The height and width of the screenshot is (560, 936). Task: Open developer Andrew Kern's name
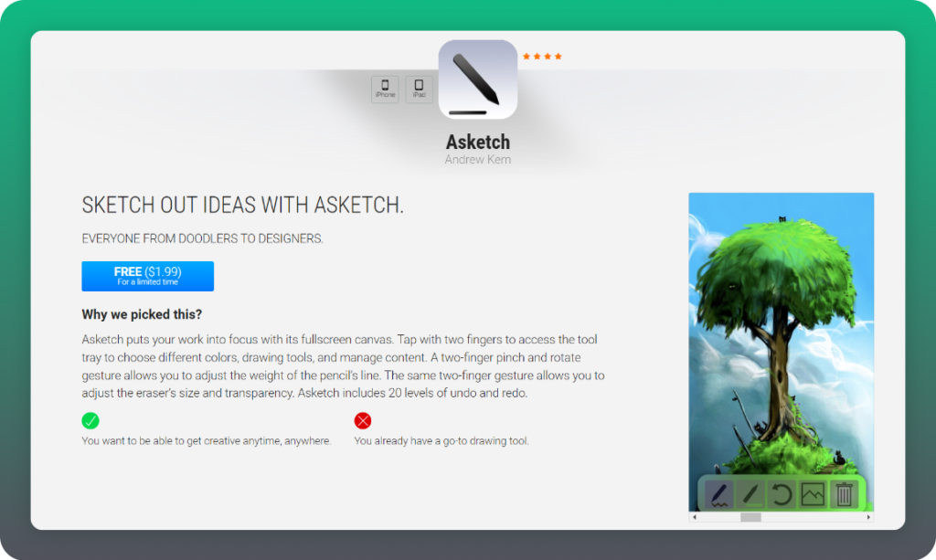pos(477,160)
